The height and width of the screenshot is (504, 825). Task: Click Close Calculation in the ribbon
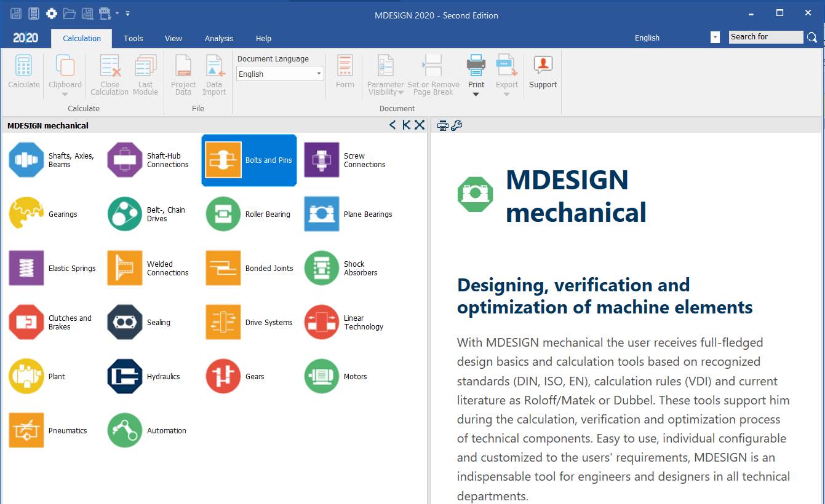pos(110,75)
